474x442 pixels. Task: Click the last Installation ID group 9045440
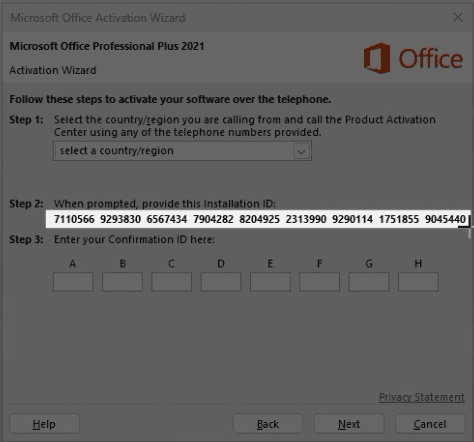click(x=445, y=219)
